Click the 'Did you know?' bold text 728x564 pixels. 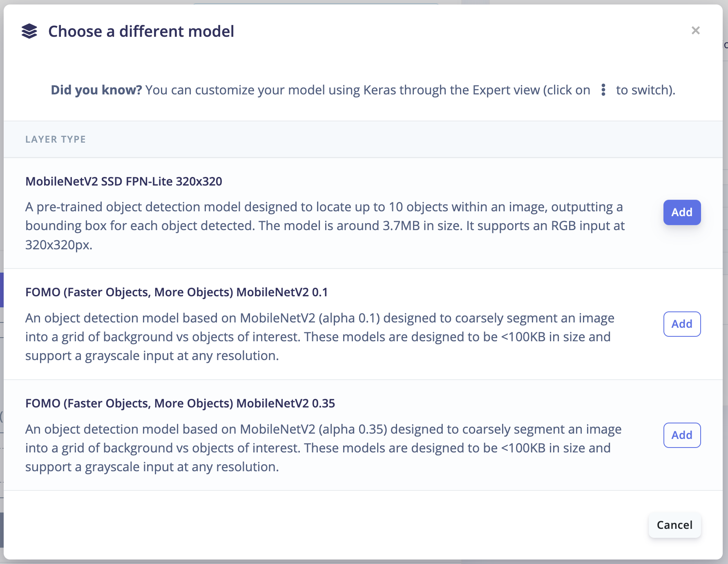[96, 90]
